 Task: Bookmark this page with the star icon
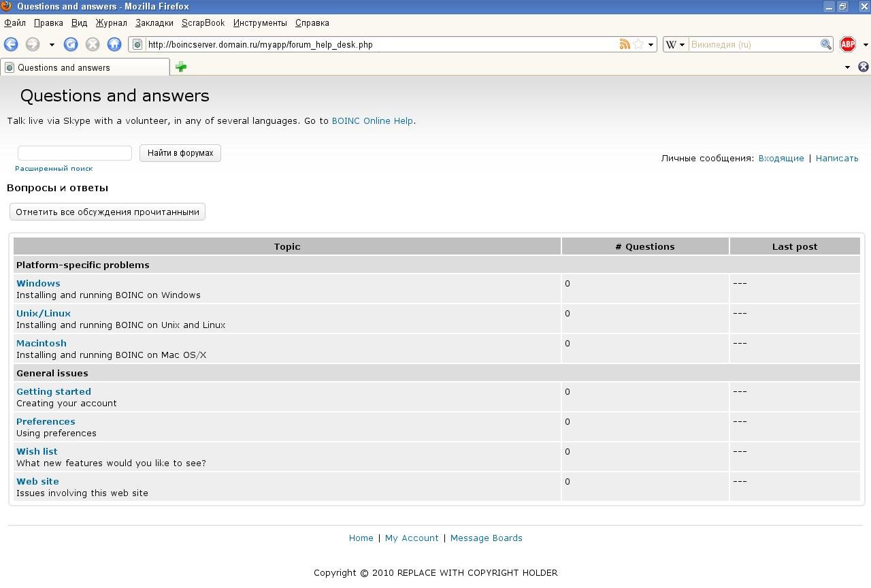click(638, 44)
